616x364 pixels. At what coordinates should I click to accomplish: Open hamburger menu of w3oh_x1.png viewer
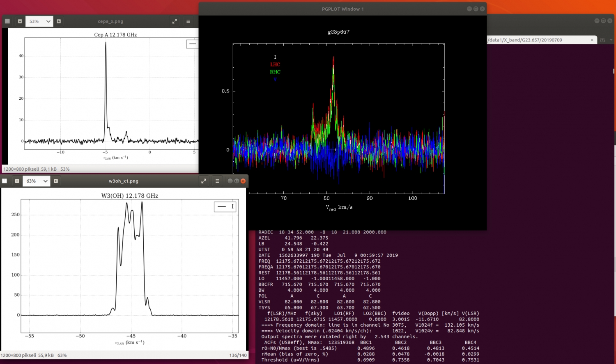pos(217,181)
